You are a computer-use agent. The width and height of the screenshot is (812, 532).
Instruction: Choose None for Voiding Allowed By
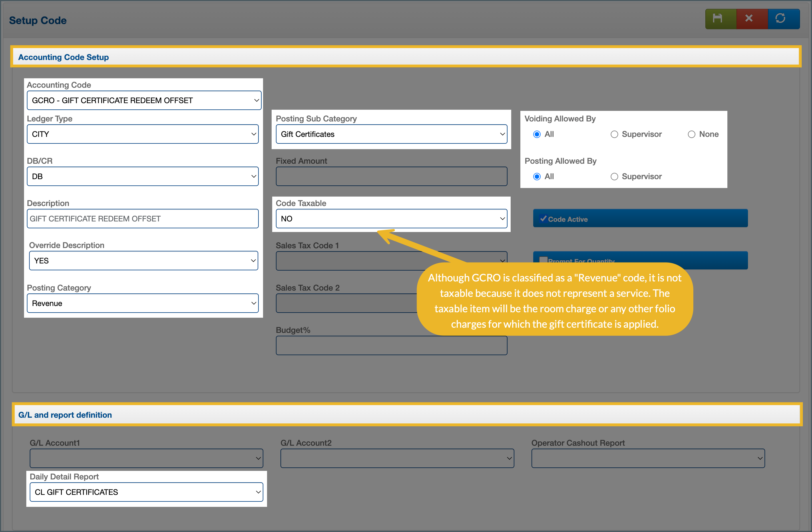(x=692, y=134)
